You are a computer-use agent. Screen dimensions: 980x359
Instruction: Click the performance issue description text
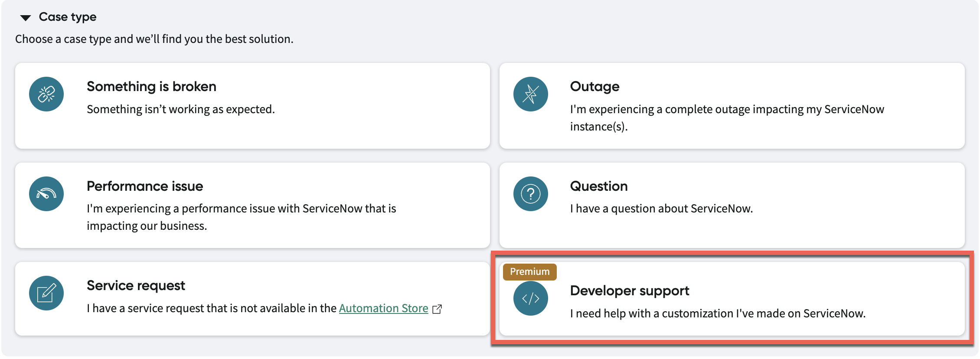tap(242, 217)
